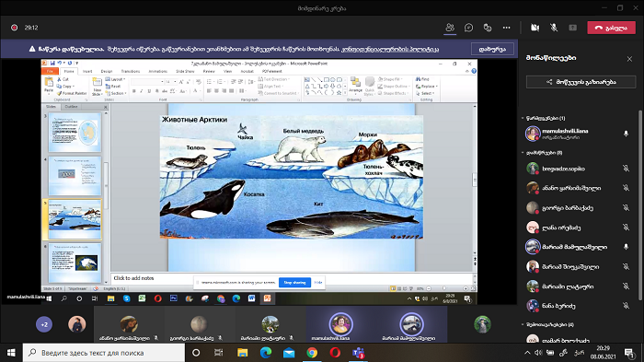The width and height of the screenshot is (644, 362).
Task: Click the share invite button
Action: (x=581, y=82)
